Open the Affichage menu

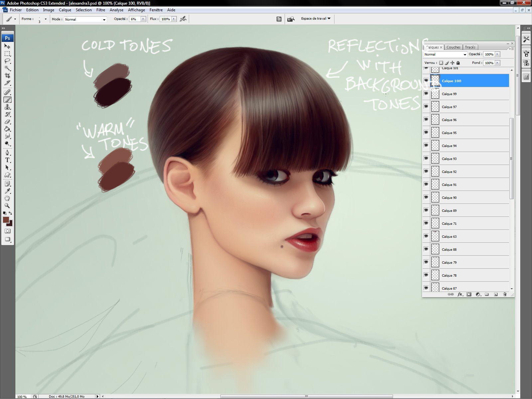136,10
